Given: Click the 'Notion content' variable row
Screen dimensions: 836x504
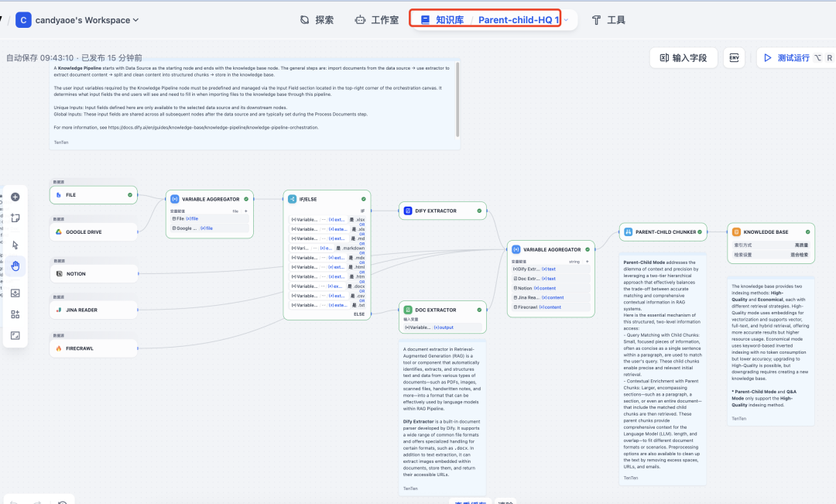Looking at the screenshot, I should pyautogui.click(x=551, y=289).
